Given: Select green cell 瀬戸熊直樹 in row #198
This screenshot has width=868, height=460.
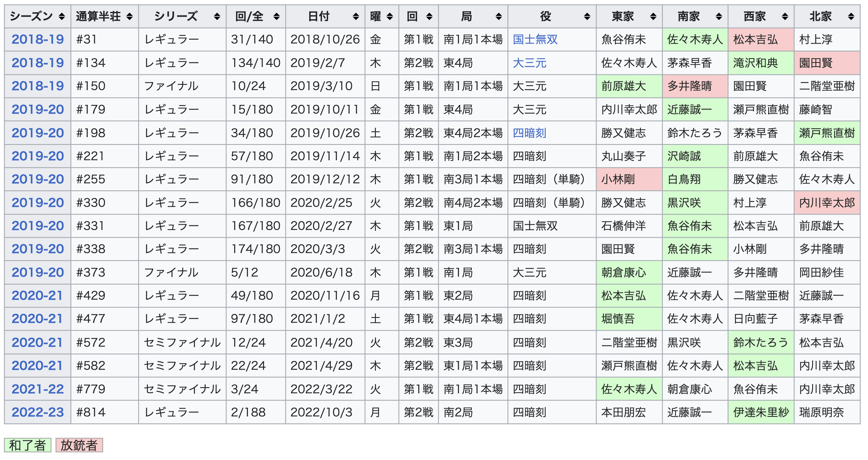Looking at the screenshot, I should tap(827, 133).
